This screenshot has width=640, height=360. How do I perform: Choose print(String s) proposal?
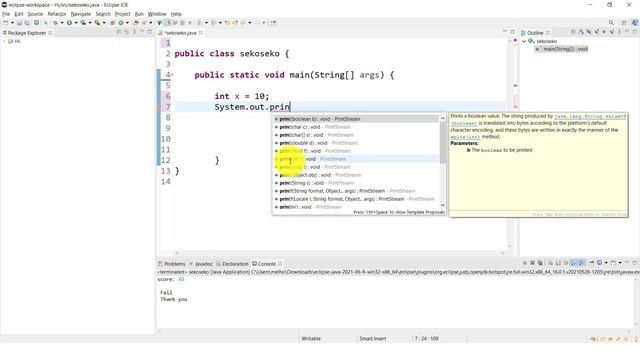pos(356,183)
